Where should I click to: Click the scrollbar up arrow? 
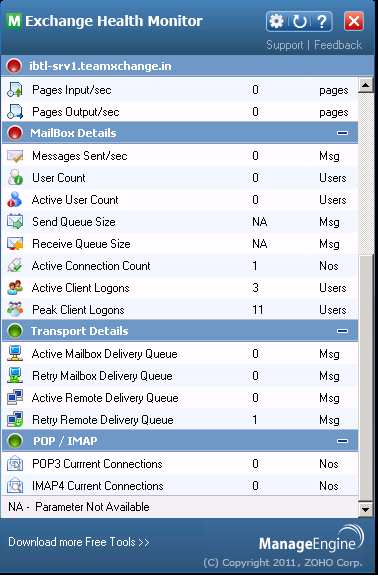click(x=366, y=86)
